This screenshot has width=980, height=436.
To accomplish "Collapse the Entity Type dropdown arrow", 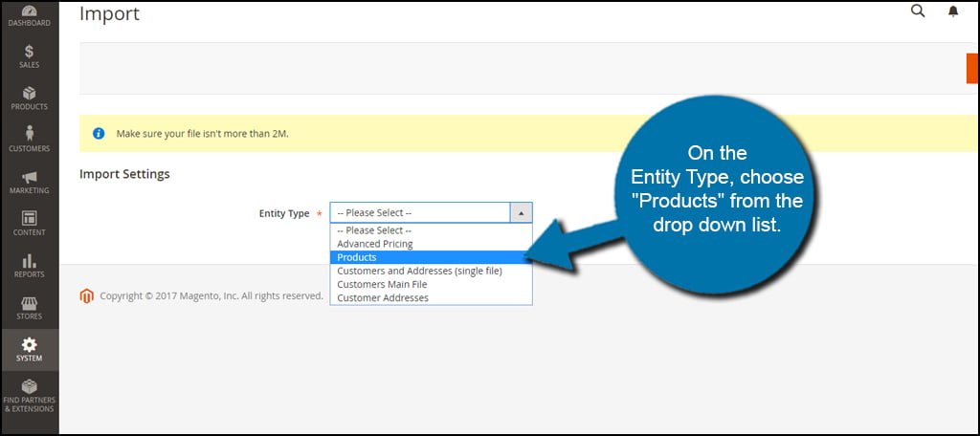I will tap(521, 212).
